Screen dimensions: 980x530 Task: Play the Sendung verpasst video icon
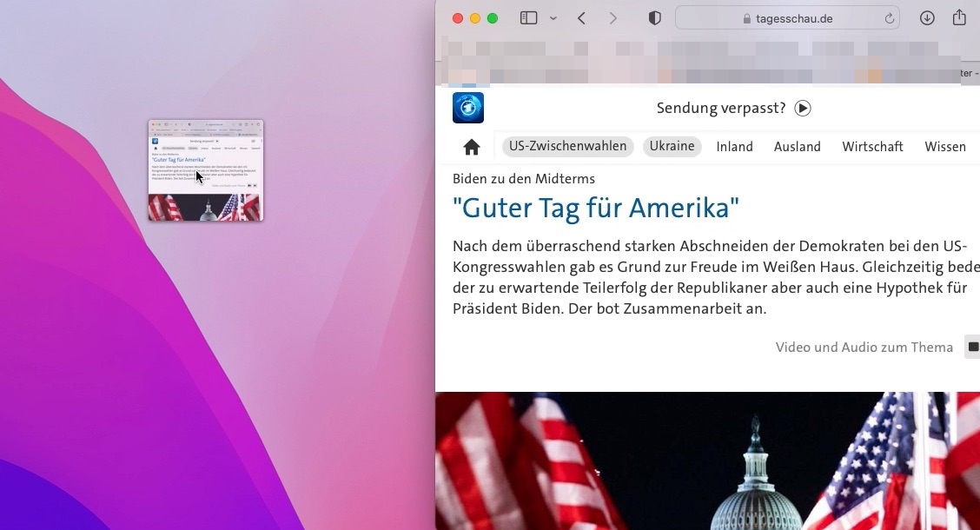[803, 108]
